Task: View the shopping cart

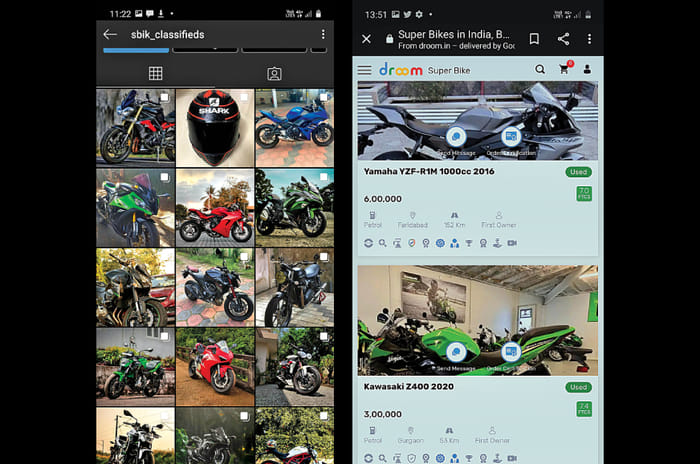Action: 564,70
